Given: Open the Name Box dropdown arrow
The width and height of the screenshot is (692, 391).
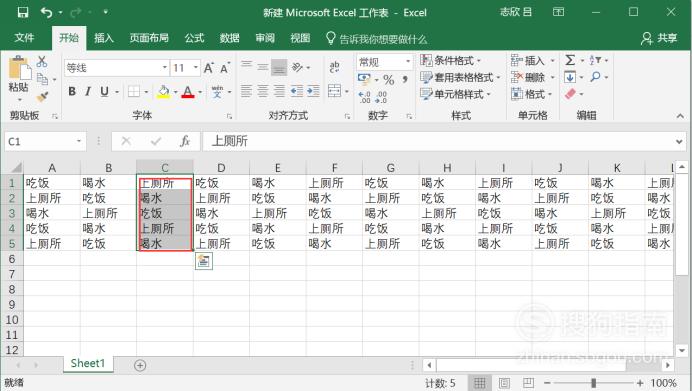Looking at the screenshot, I should coord(79,141).
